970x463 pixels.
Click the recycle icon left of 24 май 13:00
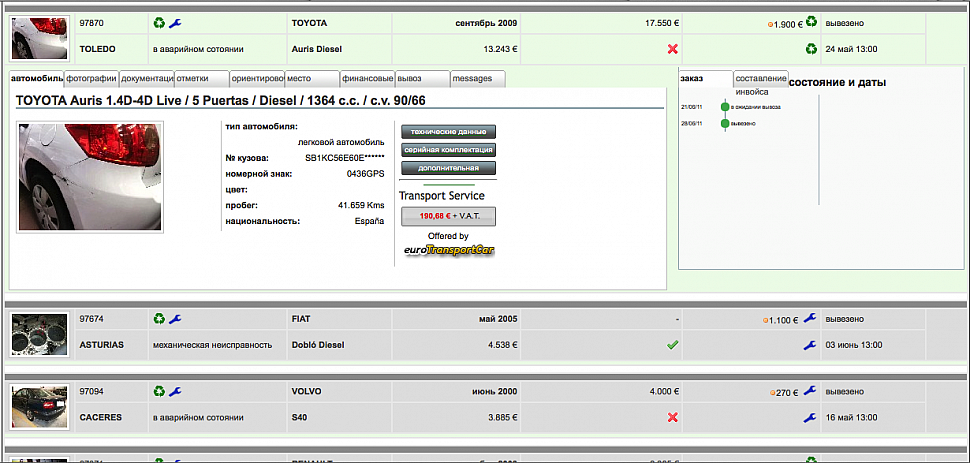tap(811, 48)
